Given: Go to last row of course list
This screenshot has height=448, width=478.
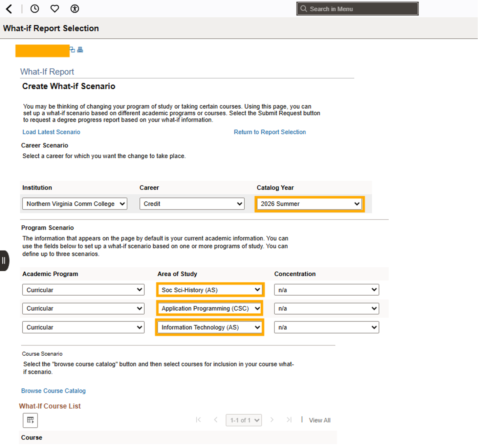Looking at the screenshot, I should (289, 420).
